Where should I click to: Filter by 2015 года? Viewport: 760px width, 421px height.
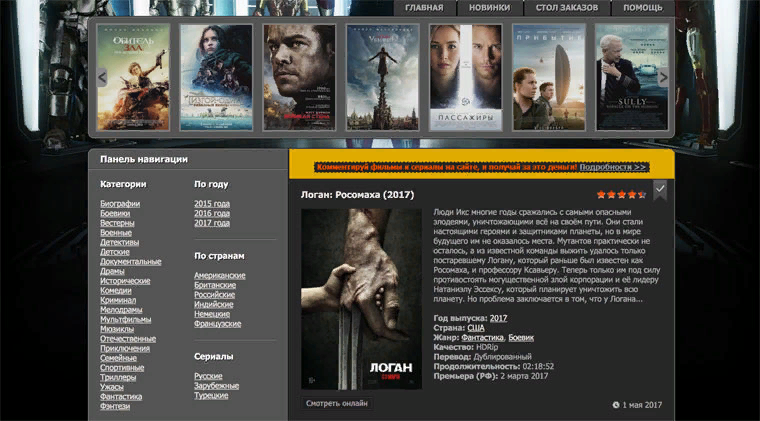(212, 203)
